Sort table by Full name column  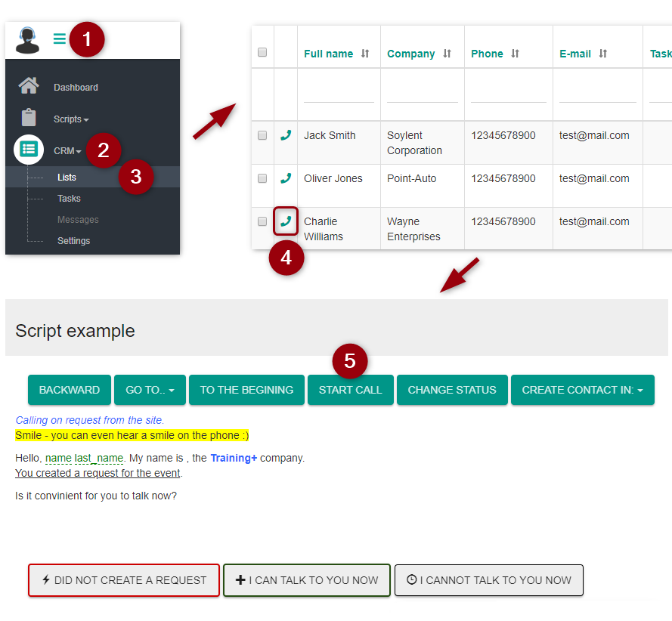(x=365, y=54)
